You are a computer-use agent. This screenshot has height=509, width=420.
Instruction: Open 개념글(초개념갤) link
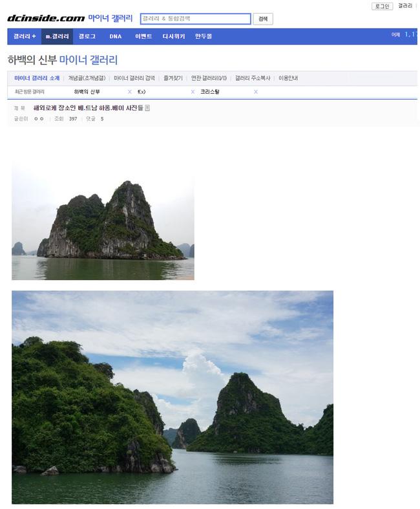tap(87, 78)
